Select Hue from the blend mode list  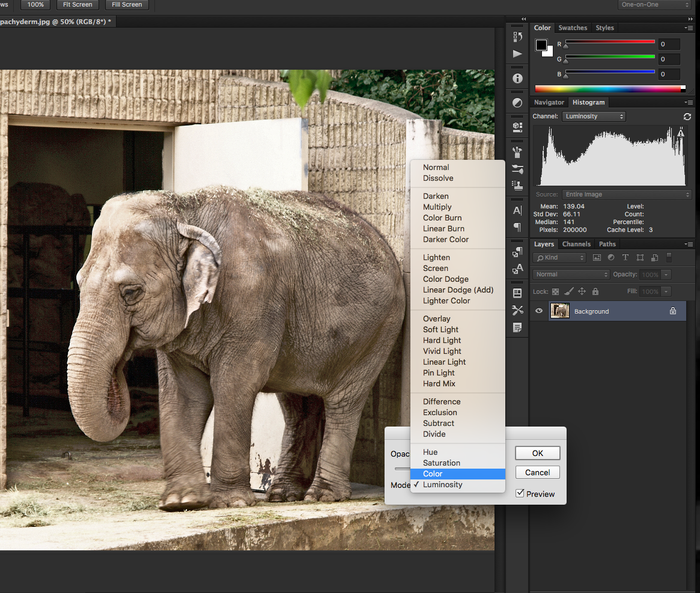[x=430, y=452]
